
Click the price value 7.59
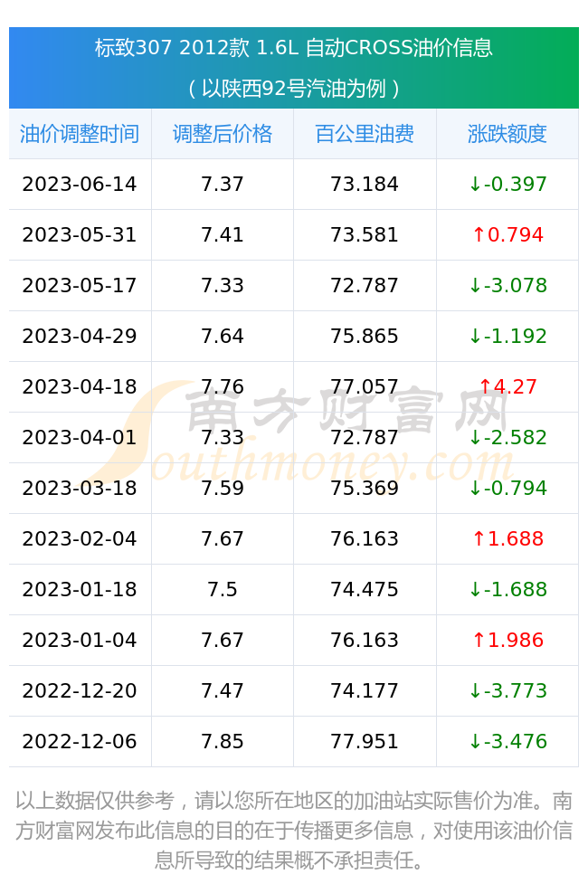(223, 489)
